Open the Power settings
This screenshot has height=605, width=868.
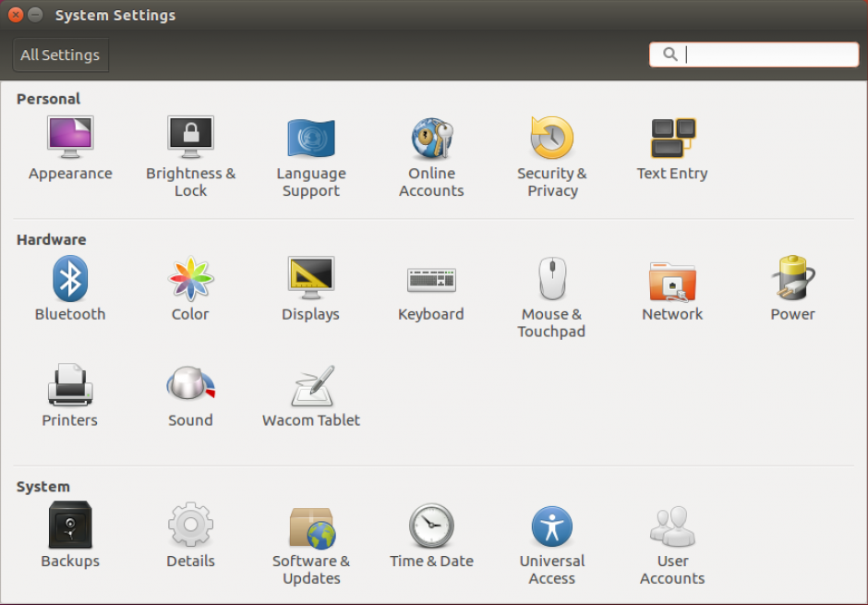[x=792, y=286]
